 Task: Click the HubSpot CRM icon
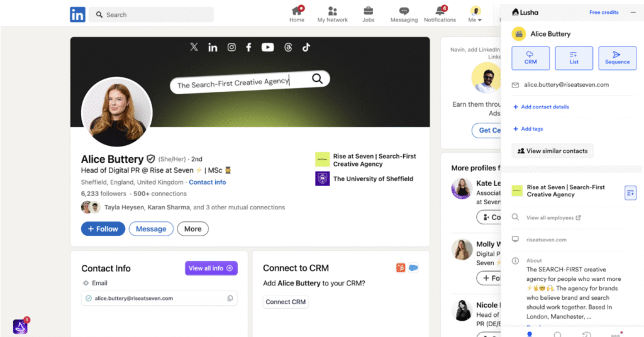click(x=401, y=268)
